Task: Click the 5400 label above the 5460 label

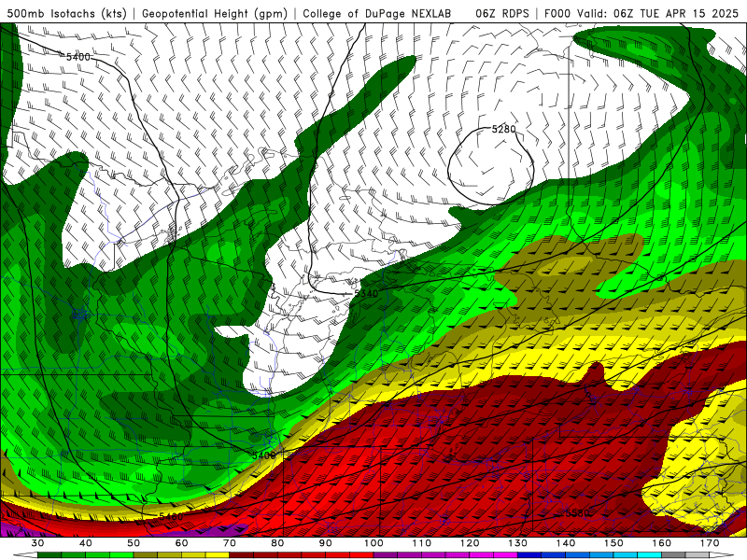Action: [x=263, y=455]
